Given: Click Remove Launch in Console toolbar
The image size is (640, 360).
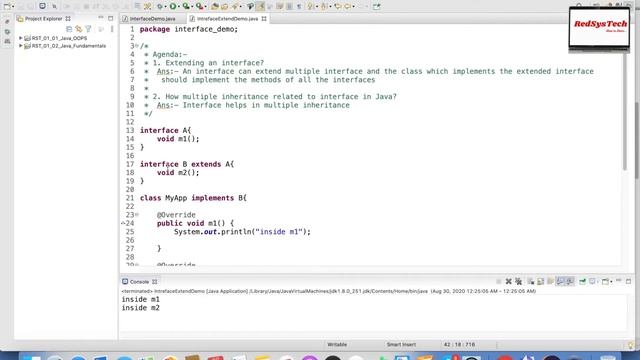Looking at the screenshot, I should pos(509,281).
